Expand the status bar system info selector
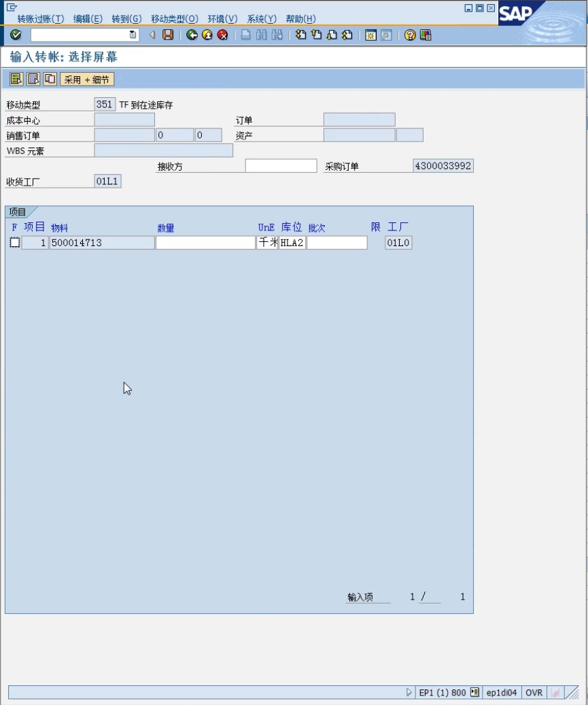 click(474, 693)
